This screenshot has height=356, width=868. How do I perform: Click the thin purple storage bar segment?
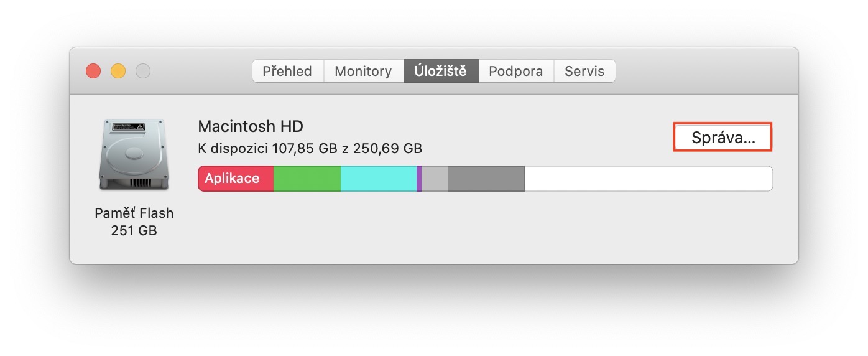pyautogui.click(x=419, y=179)
